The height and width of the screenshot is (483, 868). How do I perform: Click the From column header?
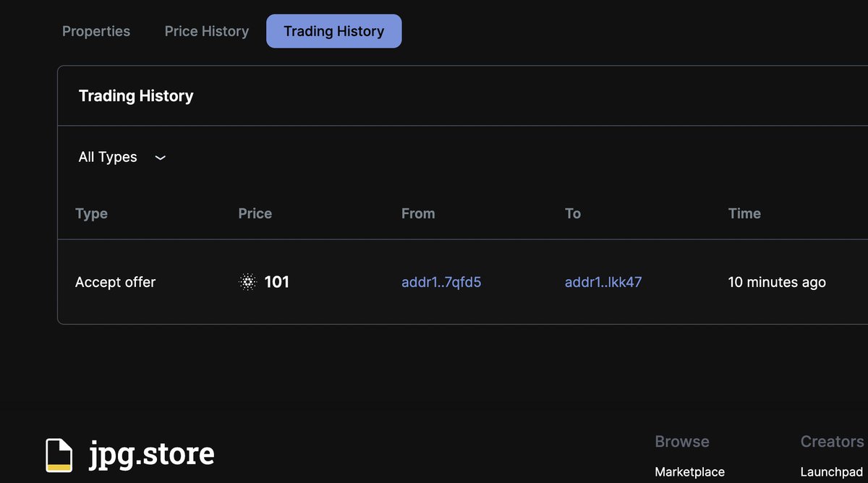[418, 213]
